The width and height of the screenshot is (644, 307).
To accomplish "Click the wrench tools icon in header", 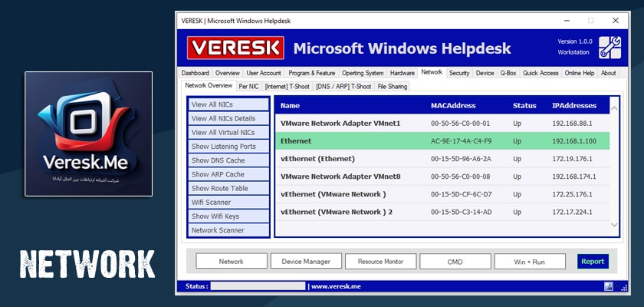I will (x=609, y=47).
